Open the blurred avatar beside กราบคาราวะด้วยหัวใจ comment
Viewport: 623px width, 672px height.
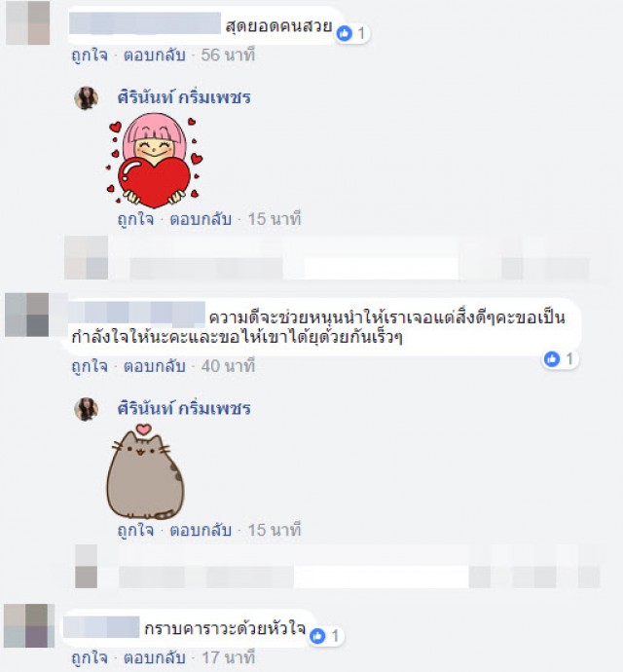(x=28, y=625)
